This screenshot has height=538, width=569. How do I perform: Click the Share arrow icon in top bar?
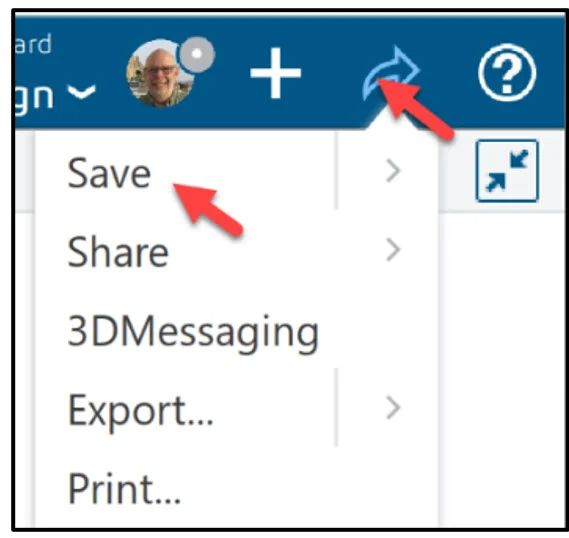tap(391, 73)
